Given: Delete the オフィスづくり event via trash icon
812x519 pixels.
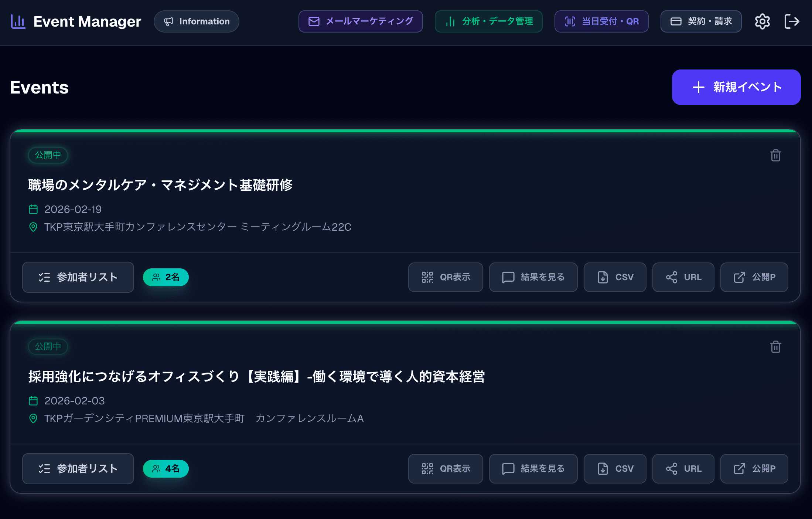Looking at the screenshot, I should pos(775,347).
